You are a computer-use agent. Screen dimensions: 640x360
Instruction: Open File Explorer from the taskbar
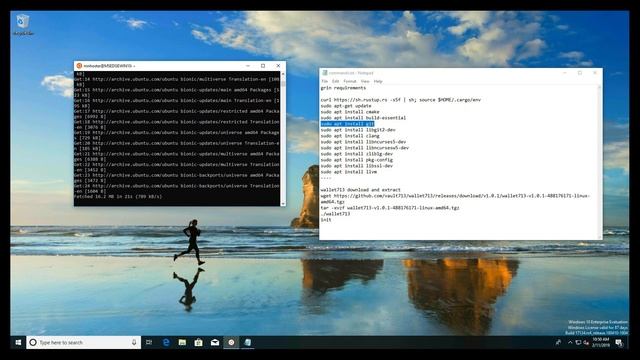pyautogui.click(x=182, y=342)
